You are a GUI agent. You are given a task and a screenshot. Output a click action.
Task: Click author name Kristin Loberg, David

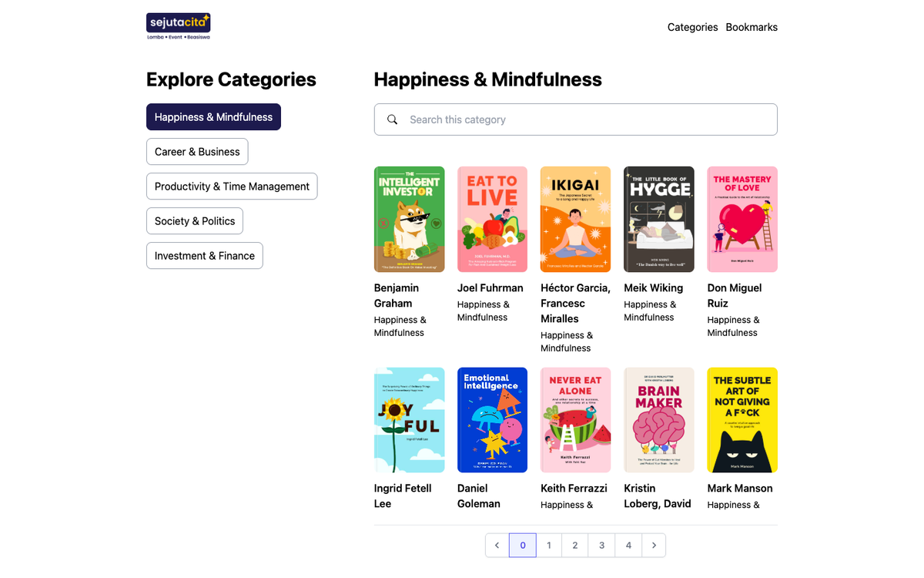click(658, 496)
